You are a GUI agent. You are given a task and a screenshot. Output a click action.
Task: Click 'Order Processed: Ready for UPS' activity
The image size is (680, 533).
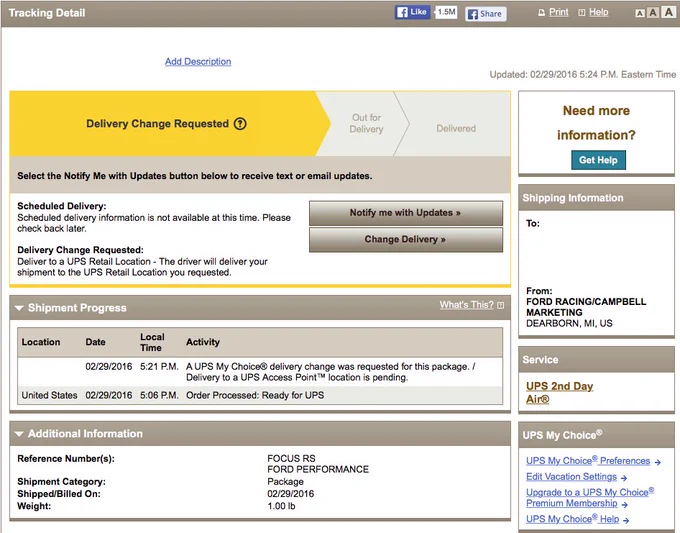point(255,396)
